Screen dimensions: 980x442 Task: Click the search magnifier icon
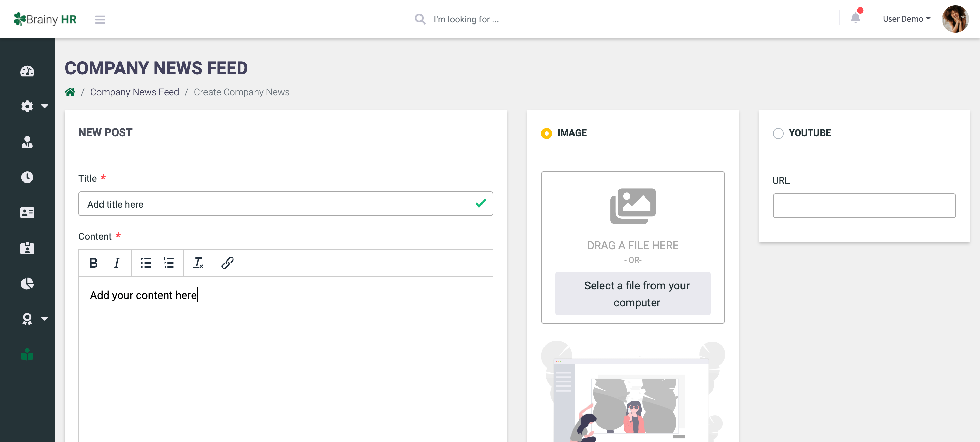[x=419, y=19]
